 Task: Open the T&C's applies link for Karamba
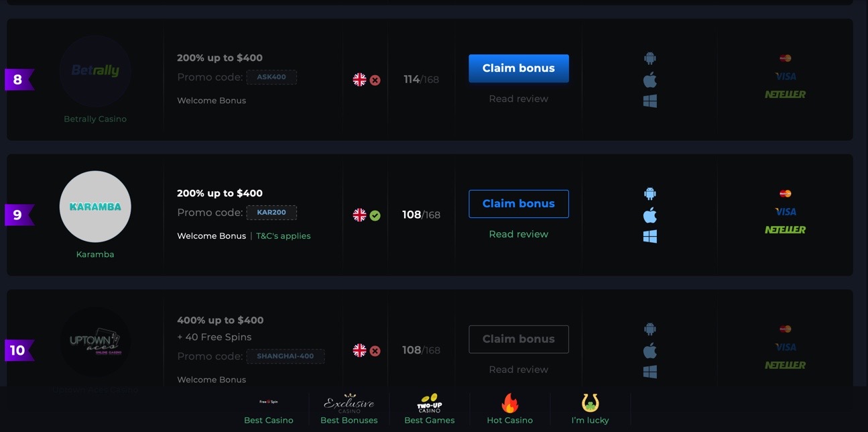click(284, 236)
